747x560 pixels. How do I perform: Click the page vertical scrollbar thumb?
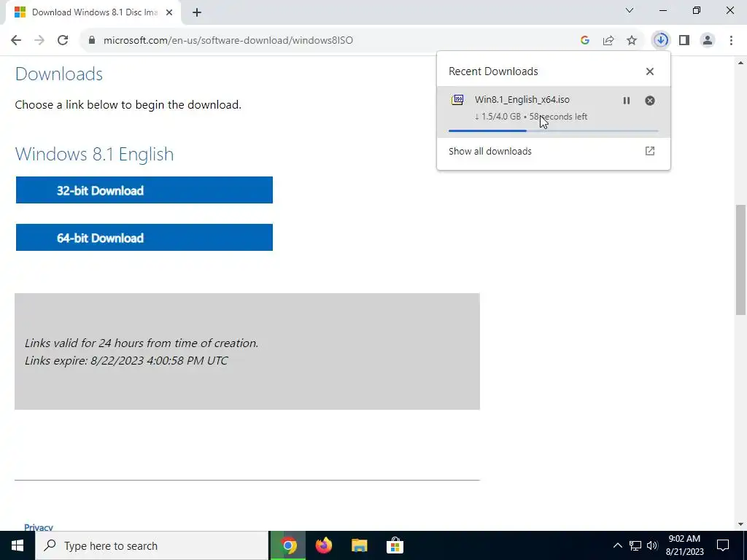pyautogui.click(x=740, y=260)
